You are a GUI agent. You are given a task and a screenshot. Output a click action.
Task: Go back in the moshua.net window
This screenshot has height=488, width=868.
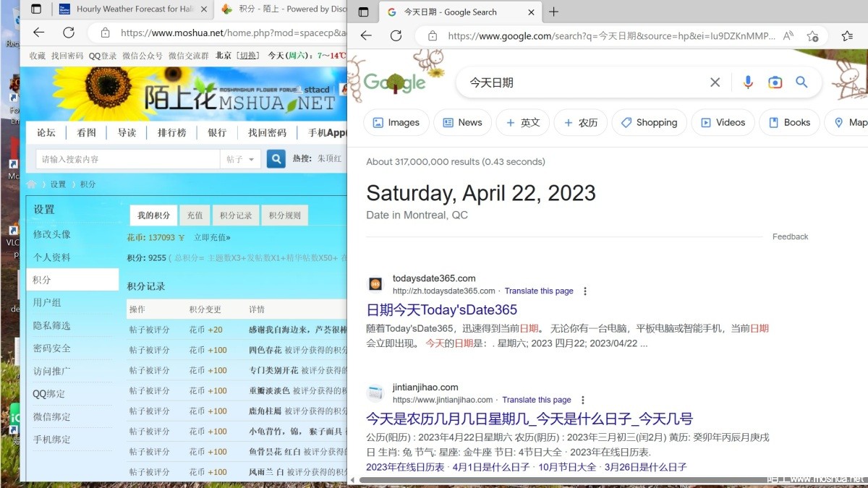(x=38, y=33)
